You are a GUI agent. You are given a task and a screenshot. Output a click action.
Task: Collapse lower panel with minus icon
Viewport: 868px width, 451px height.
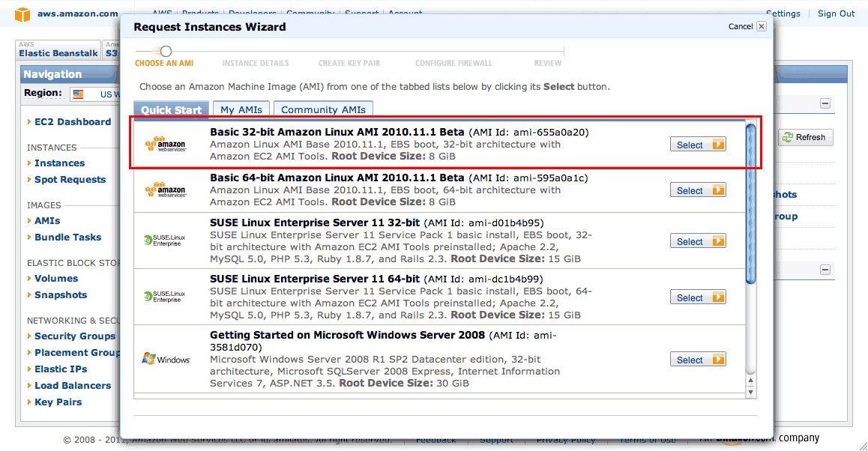[825, 270]
